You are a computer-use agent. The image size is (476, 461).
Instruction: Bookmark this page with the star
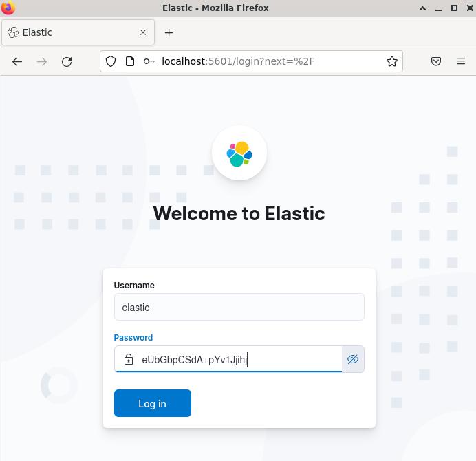pos(391,61)
